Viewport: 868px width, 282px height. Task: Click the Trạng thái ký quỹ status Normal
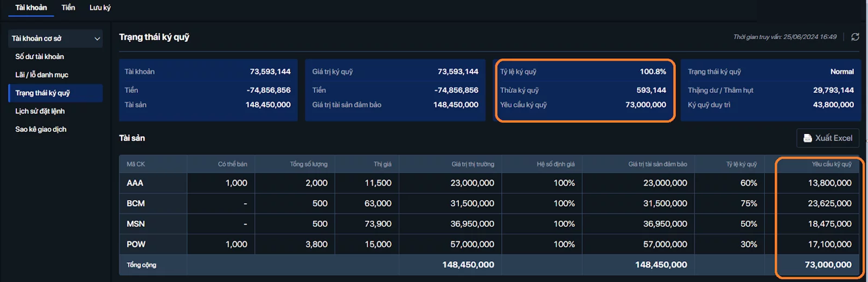pyautogui.click(x=842, y=71)
